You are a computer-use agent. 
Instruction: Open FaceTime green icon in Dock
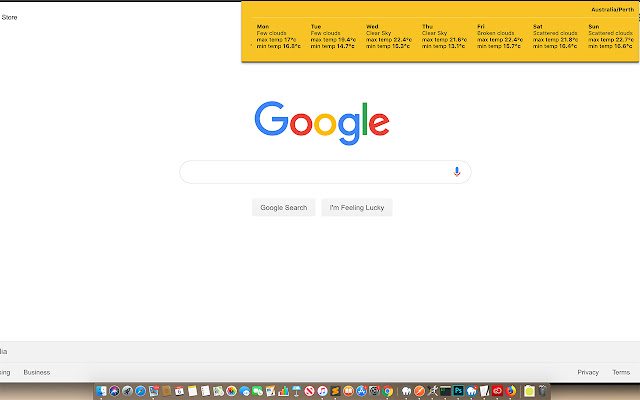coord(258,391)
